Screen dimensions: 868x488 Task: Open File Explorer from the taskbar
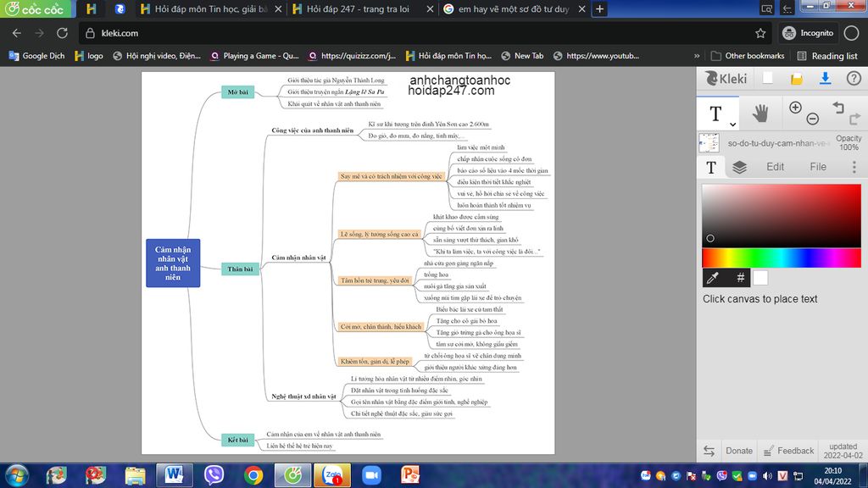[135, 475]
